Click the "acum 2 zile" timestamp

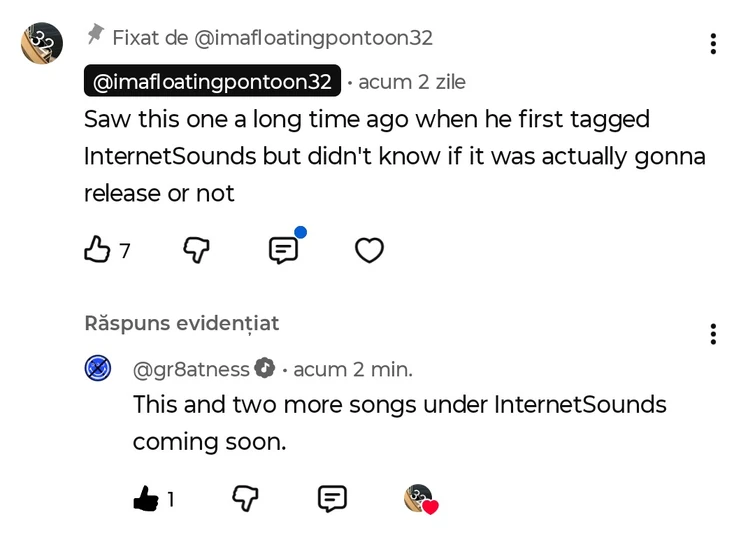(411, 82)
